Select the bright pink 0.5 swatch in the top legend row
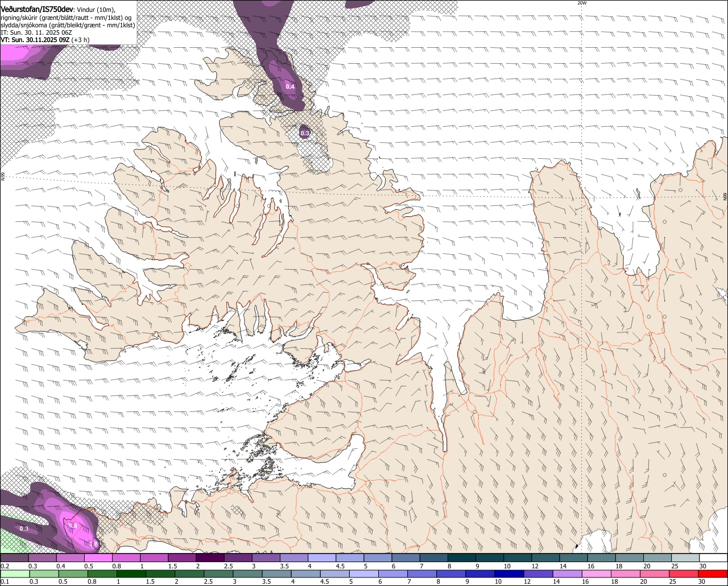This screenshot has width=728, height=586. pyautogui.click(x=98, y=558)
